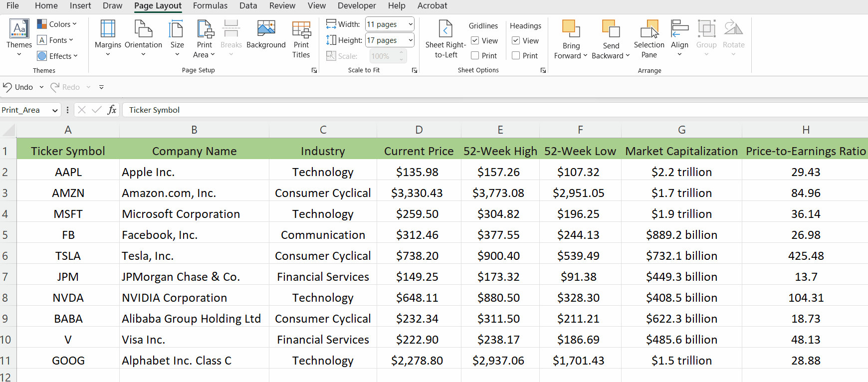Switch to the Acrobat tab
868x382 pixels.
432,5
